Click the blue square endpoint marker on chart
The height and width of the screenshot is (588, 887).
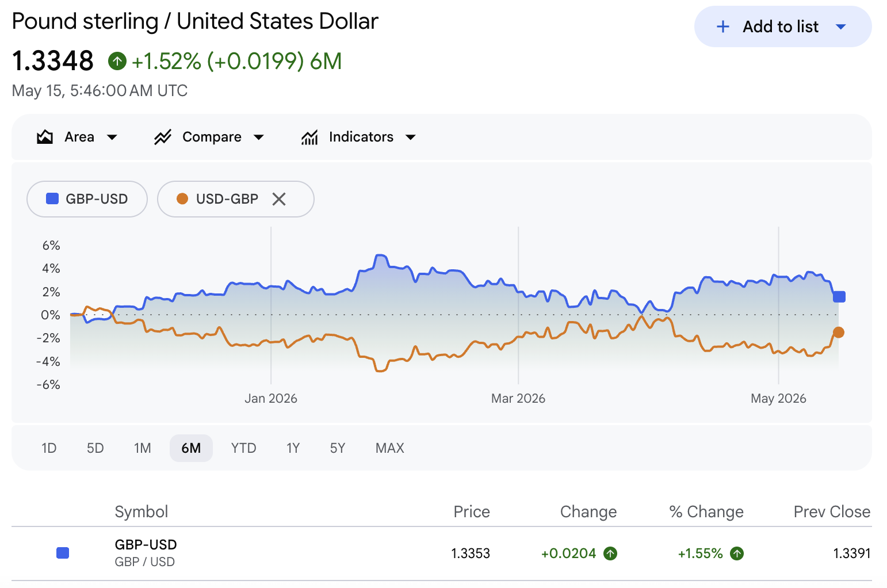tap(839, 297)
